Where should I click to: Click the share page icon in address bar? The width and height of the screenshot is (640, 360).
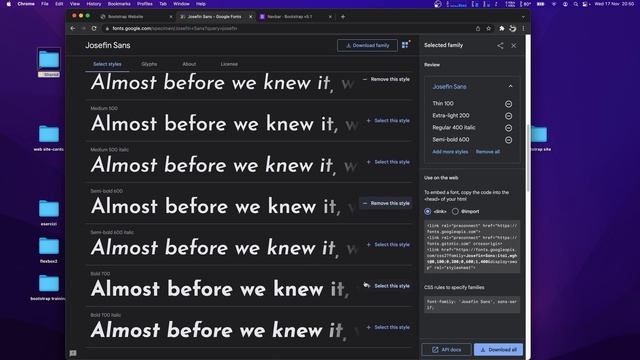[x=478, y=29]
